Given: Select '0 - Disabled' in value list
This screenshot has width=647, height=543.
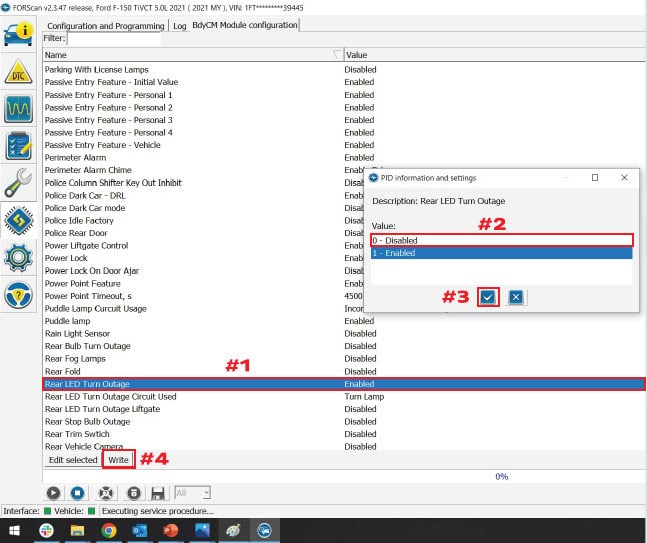Looking at the screenshot, I should 501,240.
